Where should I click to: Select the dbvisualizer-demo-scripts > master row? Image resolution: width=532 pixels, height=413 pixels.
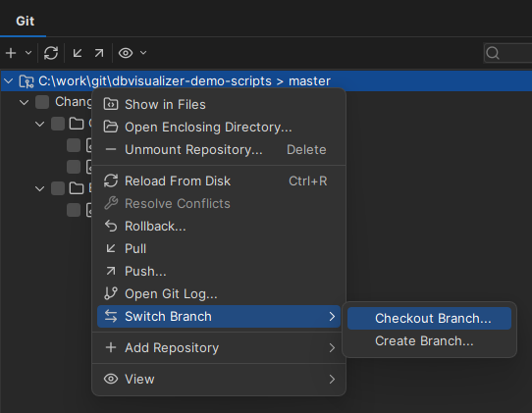click(266, 81)
